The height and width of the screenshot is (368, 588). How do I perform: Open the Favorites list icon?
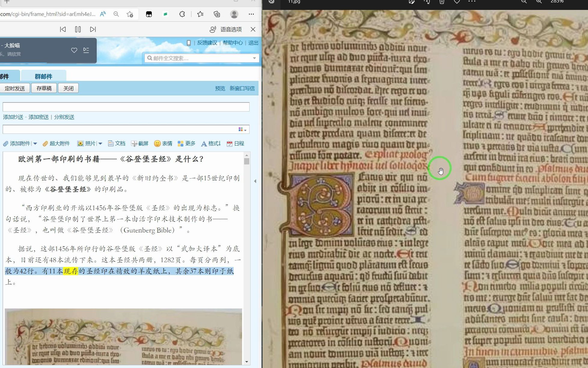200,14
